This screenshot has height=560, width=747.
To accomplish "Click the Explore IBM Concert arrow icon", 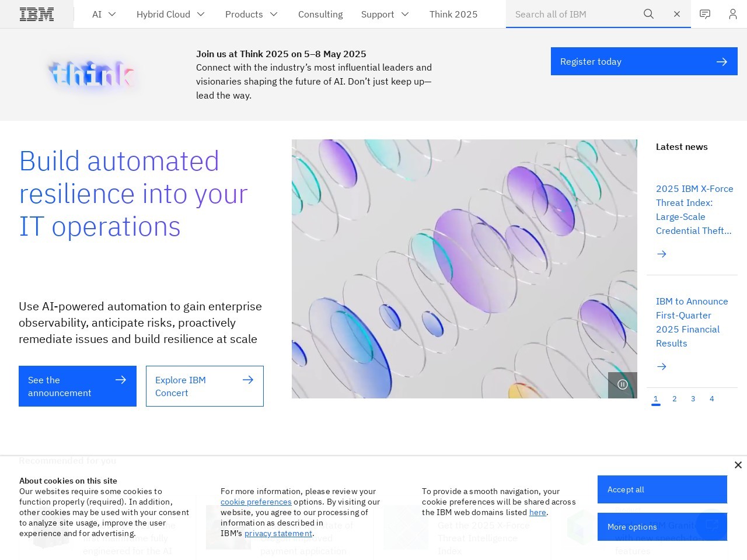I will pos(248,380).
